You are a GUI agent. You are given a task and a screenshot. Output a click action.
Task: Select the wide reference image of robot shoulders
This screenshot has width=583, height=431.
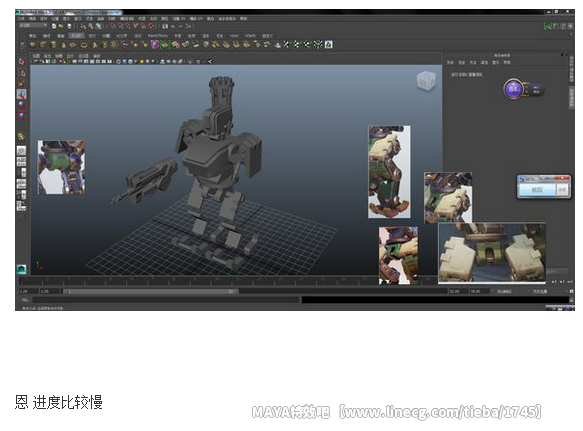[x=492, y=253]
